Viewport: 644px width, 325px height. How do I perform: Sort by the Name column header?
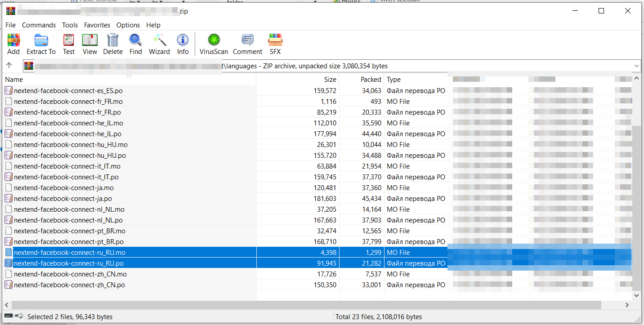[130, 80]
